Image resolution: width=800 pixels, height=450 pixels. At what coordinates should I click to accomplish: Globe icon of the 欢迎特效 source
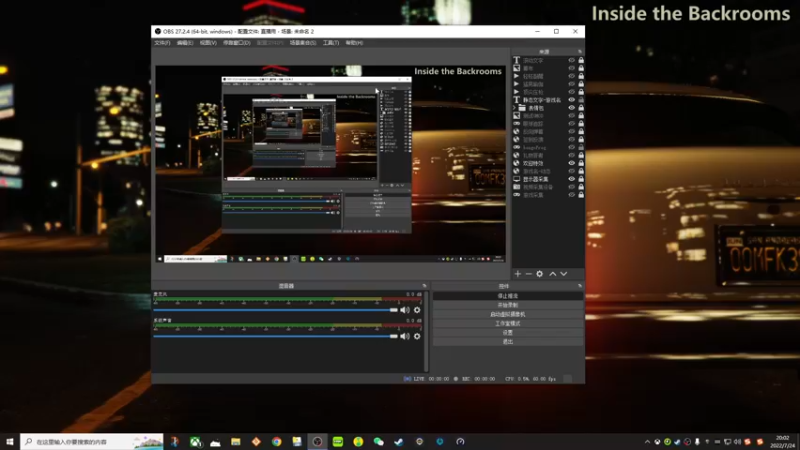(x=517, y=163)
